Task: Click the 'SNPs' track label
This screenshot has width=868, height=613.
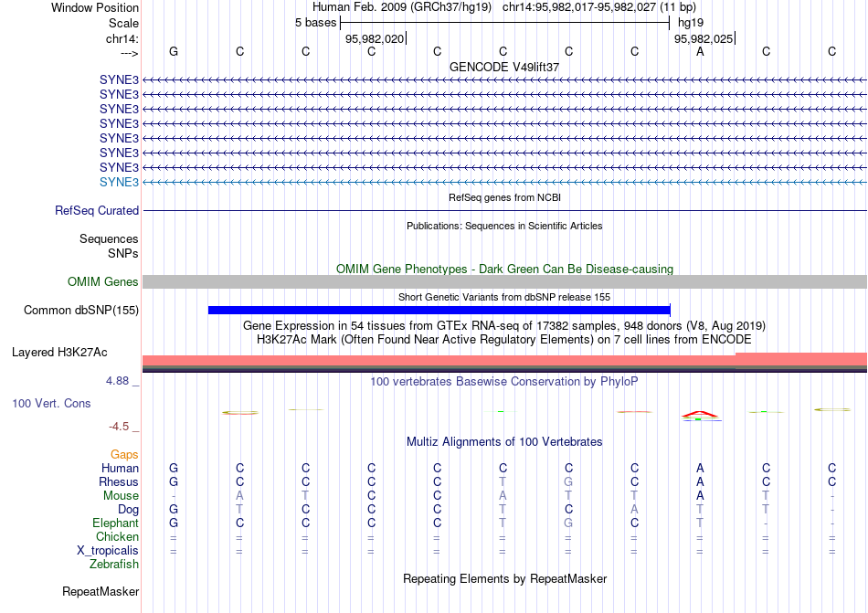Action: (x=123, y=253)
